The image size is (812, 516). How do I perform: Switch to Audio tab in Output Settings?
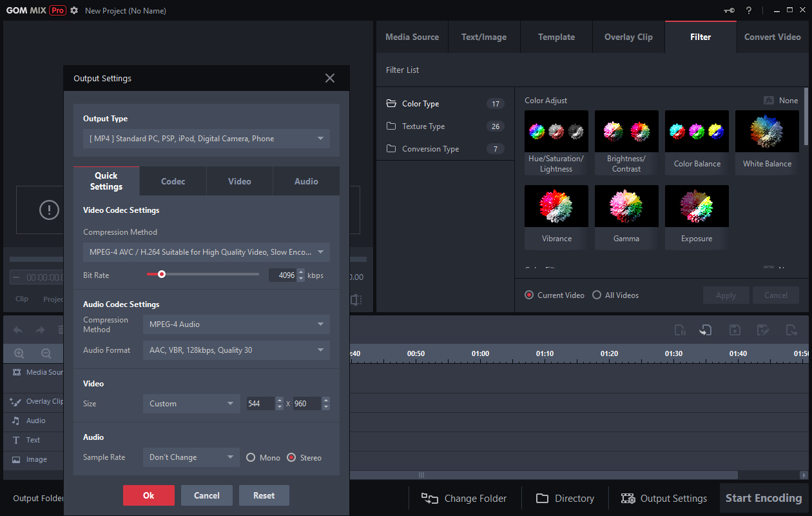[306, 181]
